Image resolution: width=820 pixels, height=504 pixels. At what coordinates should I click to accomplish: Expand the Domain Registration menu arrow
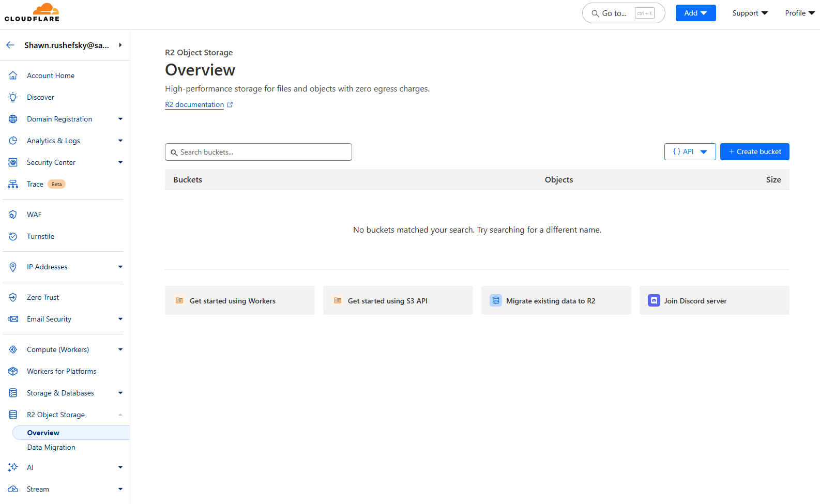[120, 119]
